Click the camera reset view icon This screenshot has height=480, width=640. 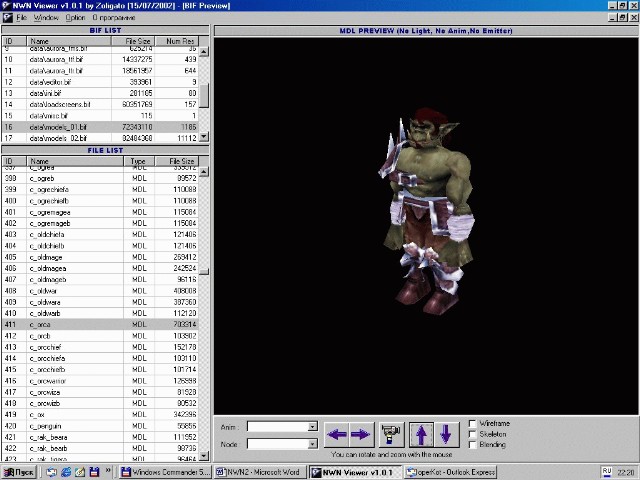[391, 434]
